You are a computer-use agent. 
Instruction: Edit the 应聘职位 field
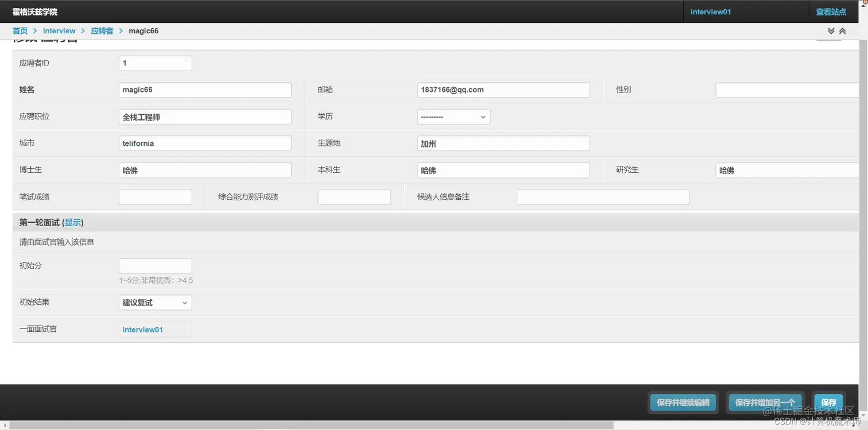click(x=205, y=117)
